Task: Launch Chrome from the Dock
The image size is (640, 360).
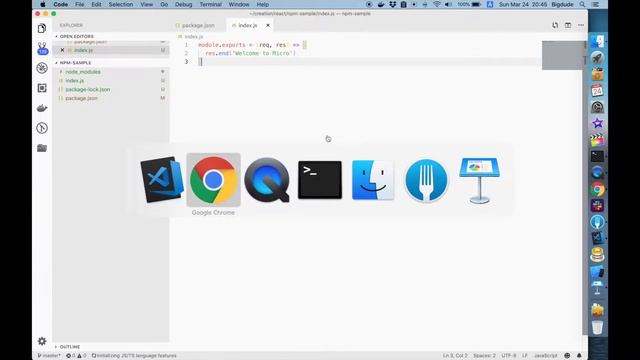Action: pos(598,189)
